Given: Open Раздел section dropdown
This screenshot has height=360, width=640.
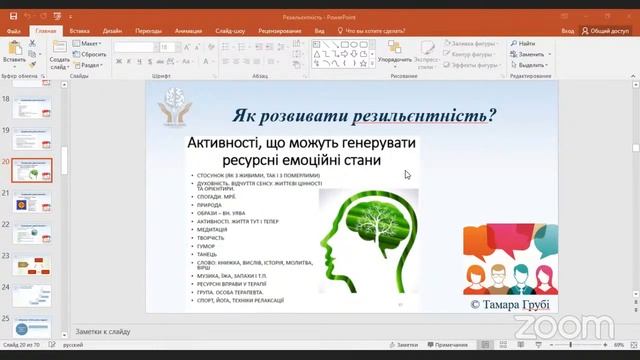Looking at the screenshot, I should tap(89, 65).
